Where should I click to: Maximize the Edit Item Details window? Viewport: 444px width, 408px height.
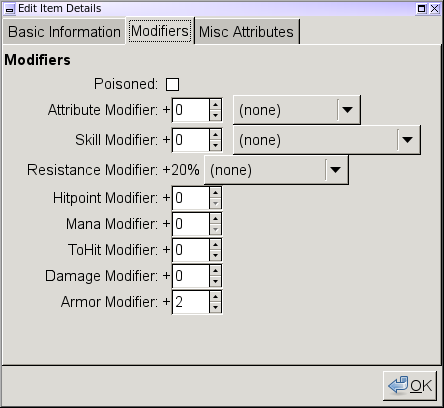421,8
